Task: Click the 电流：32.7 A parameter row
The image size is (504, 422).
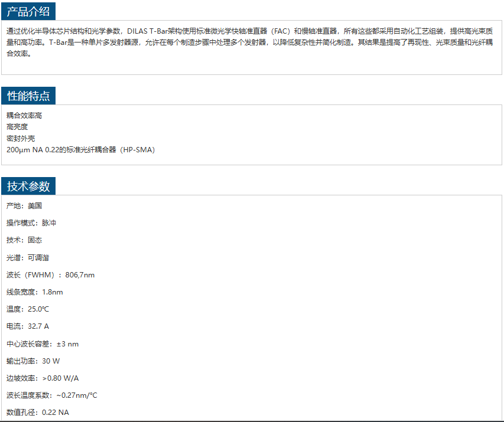Action: [x=28, y=326]
